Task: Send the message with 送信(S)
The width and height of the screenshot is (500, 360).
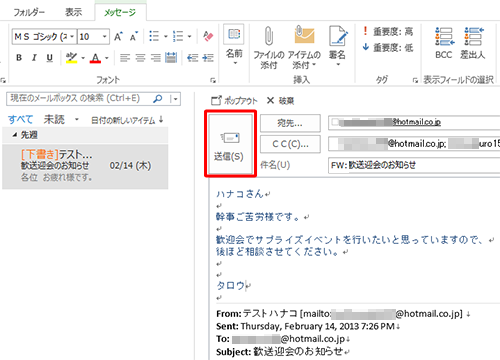Action: pos(230,144)
